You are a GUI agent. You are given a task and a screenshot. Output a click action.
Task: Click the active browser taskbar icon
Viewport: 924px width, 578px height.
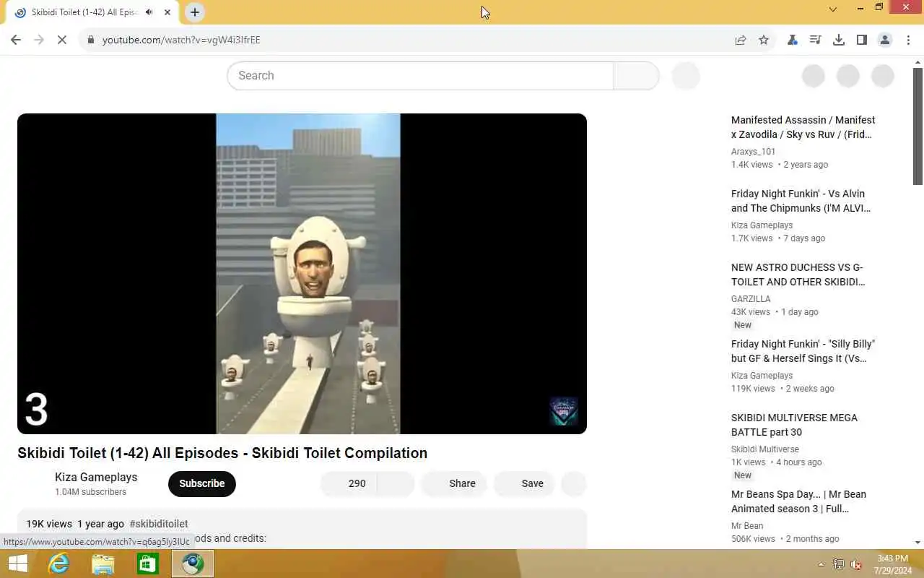[193, 564]
